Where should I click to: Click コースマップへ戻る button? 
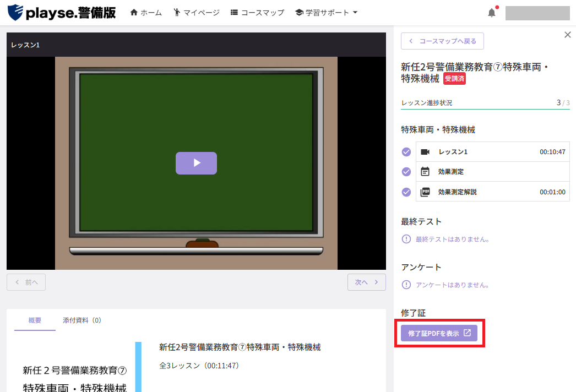(x=442, y=41)
